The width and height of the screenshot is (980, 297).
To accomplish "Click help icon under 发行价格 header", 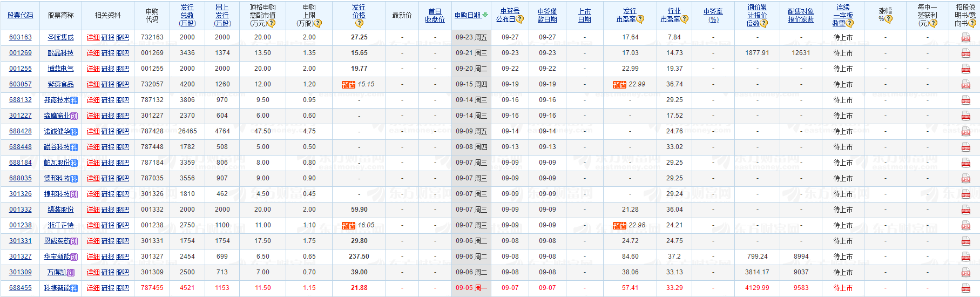I will click(359, 24).
